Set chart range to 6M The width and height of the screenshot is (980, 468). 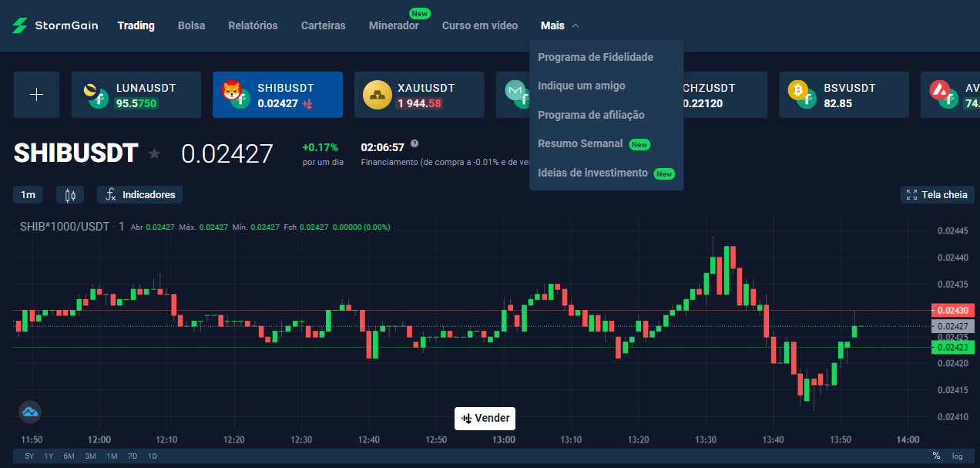[69, 456]
